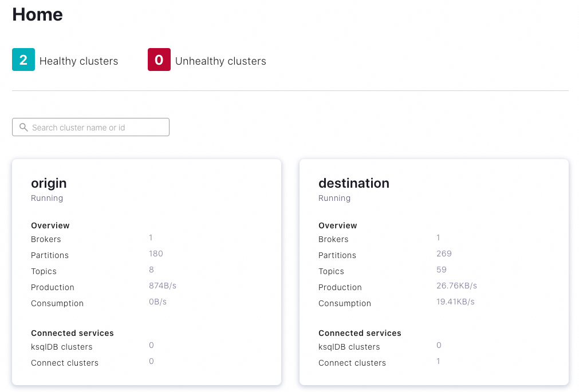Click Topics count 8 in origin card
Viewport: 579px width, 392px height.
[x=151, y=270]
